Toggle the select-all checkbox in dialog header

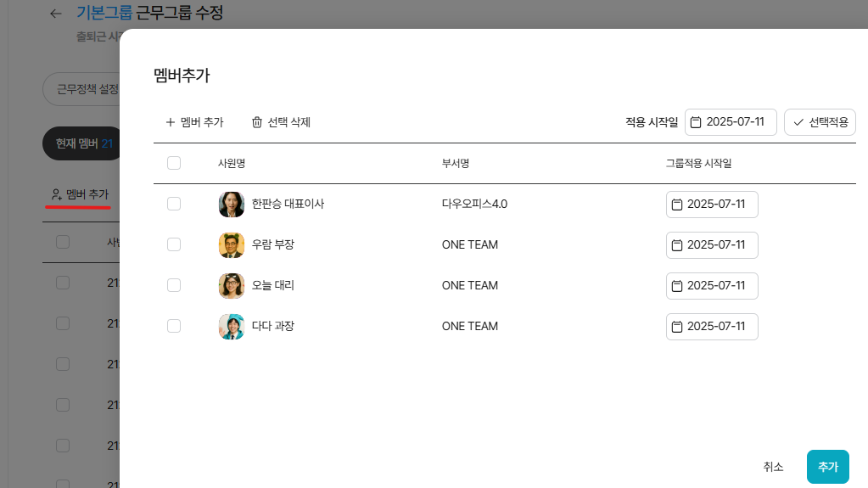[174, 163]
